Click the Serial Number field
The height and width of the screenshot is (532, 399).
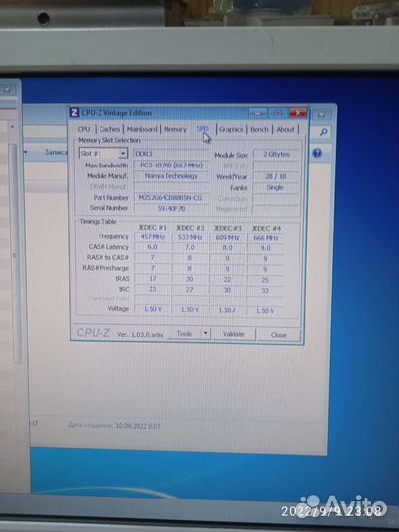click(x=171, y=208)
